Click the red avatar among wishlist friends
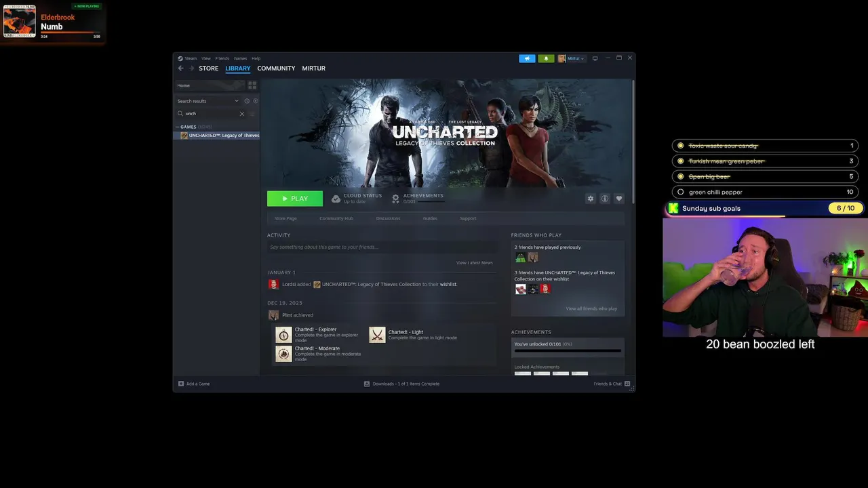 coord(545,289)
